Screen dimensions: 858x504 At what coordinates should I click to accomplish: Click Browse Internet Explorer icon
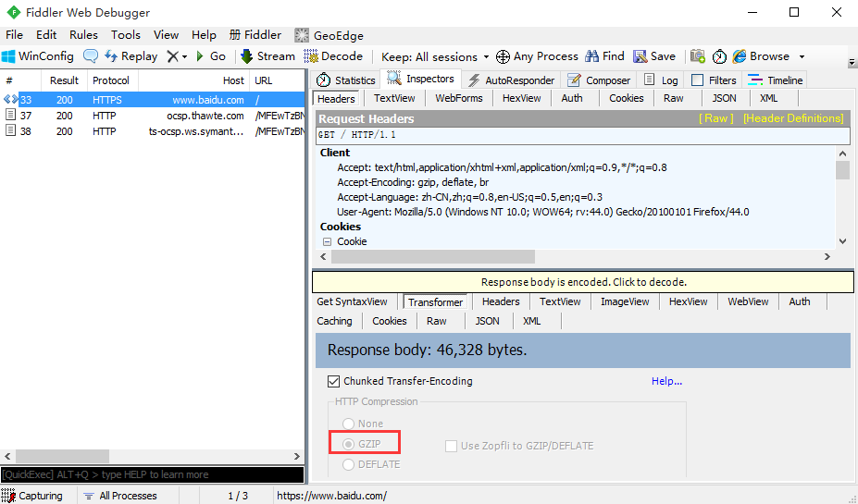click(740, 56)
